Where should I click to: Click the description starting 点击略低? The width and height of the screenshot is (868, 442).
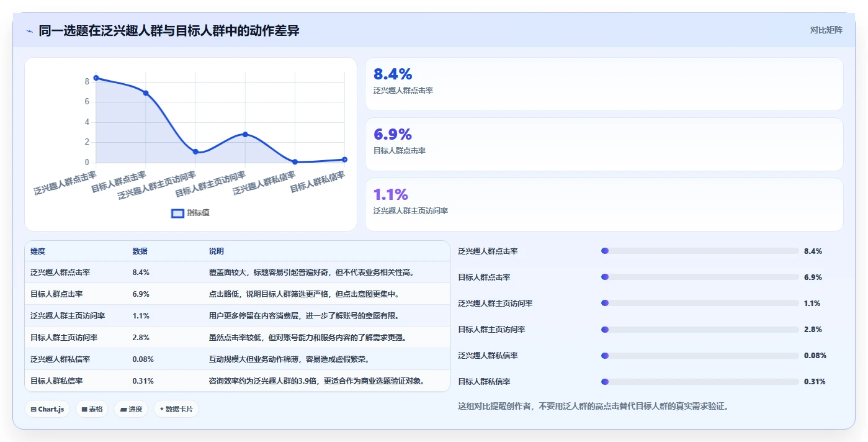304,294
